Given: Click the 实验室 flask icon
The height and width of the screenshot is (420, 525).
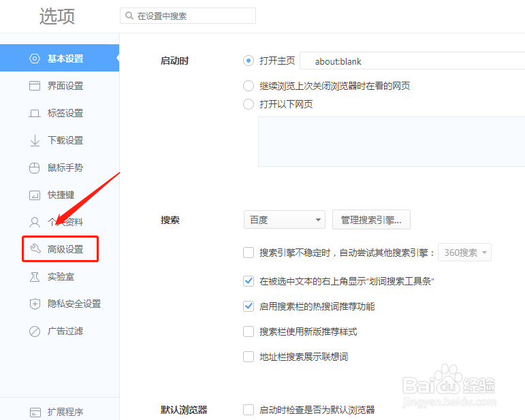Looking at the screenshot, I should pos(35,277).
